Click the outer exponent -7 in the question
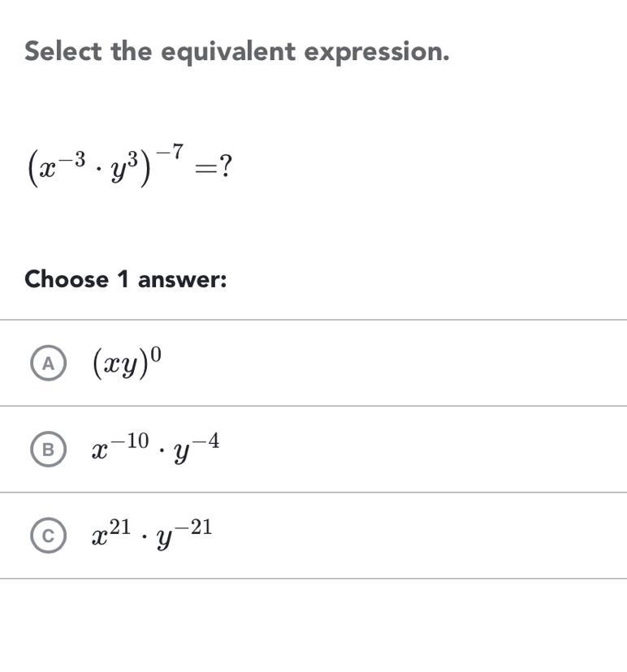 pos(171,152)
